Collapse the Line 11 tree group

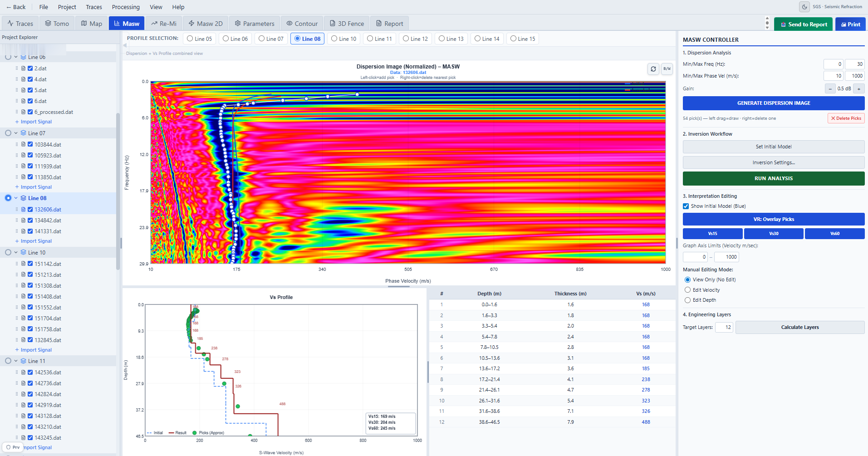pyautogui.click(x=16, y=361)
